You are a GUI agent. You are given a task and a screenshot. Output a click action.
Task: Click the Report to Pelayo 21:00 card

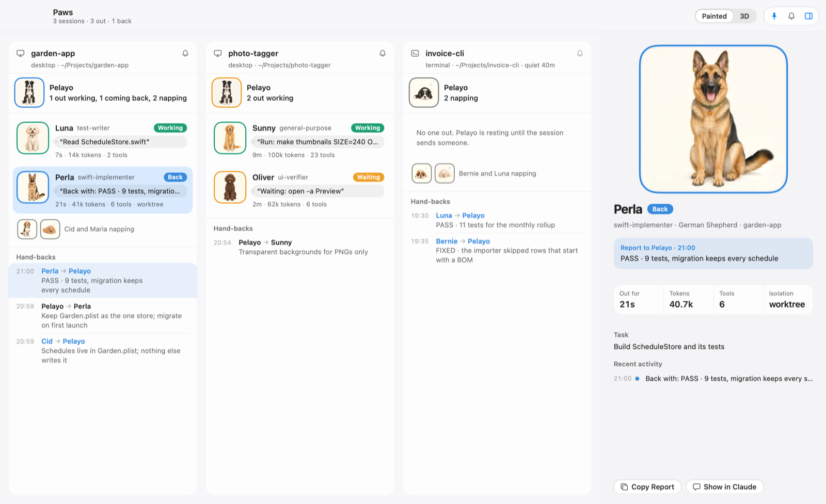[713, 253]
